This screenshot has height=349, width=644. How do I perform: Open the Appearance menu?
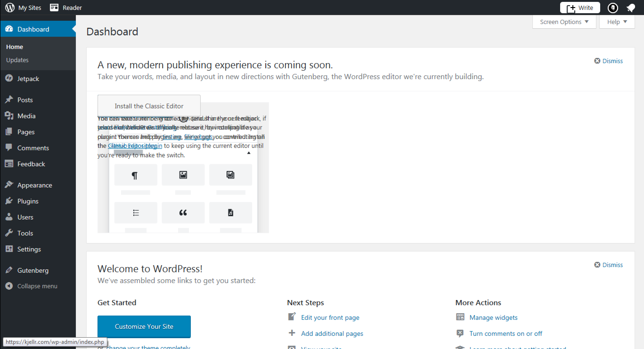pyautogui.click(x=35, y=185)
